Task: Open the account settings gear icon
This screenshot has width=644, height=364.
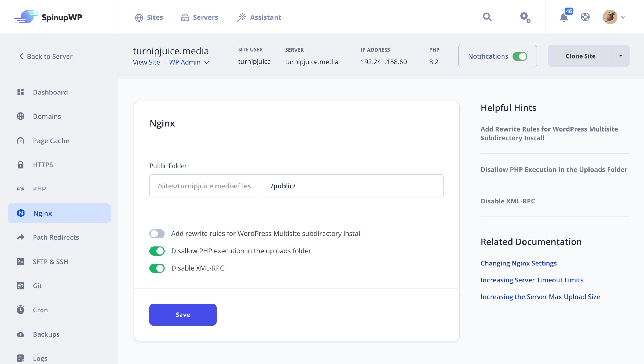Action: tap(525, 17)
